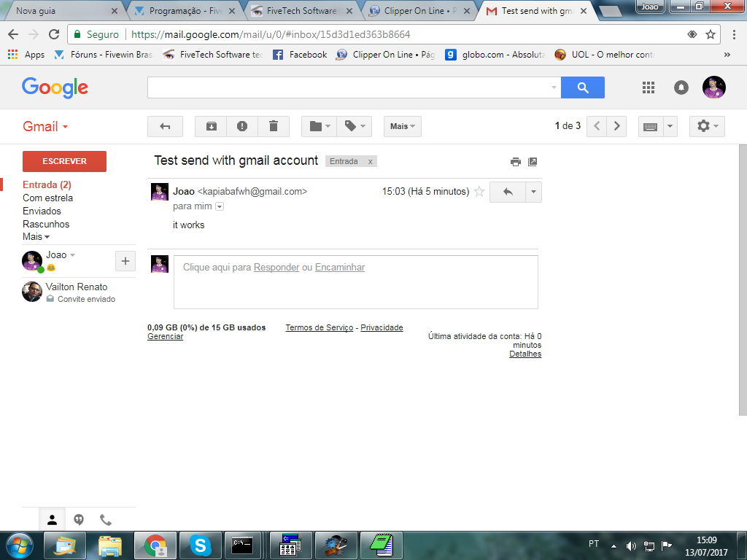The image size is (747, 560).
Task: Delete the email with trash icon
Action: [x=274, y=126]
